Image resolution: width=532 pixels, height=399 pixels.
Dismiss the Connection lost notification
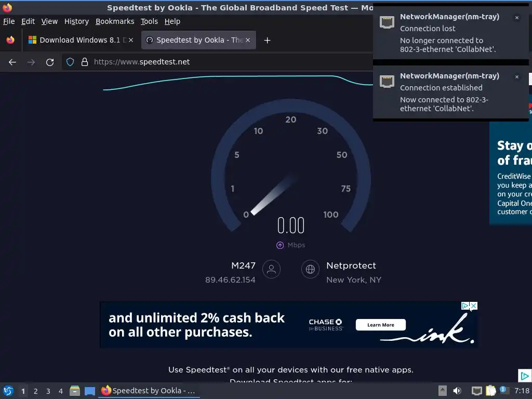point(517,18)
